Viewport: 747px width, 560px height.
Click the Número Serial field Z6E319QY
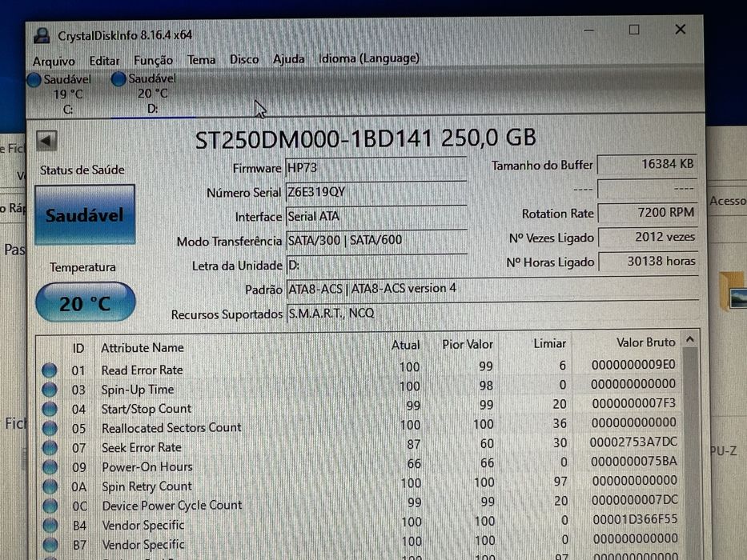click(x=376, y=192)
